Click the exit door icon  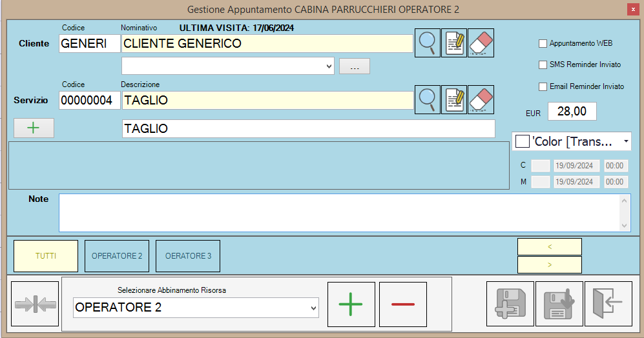[x=608, y=304]
